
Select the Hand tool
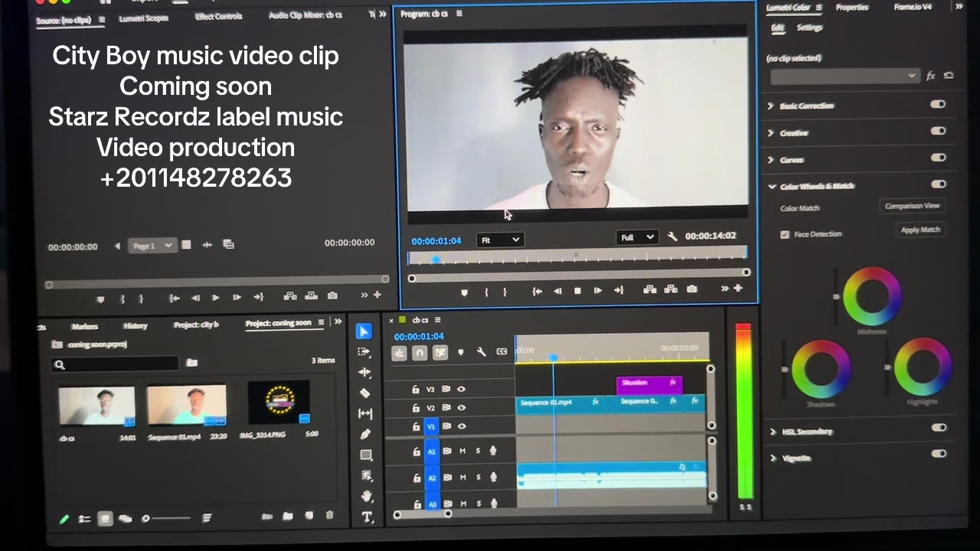click(366, 496)
